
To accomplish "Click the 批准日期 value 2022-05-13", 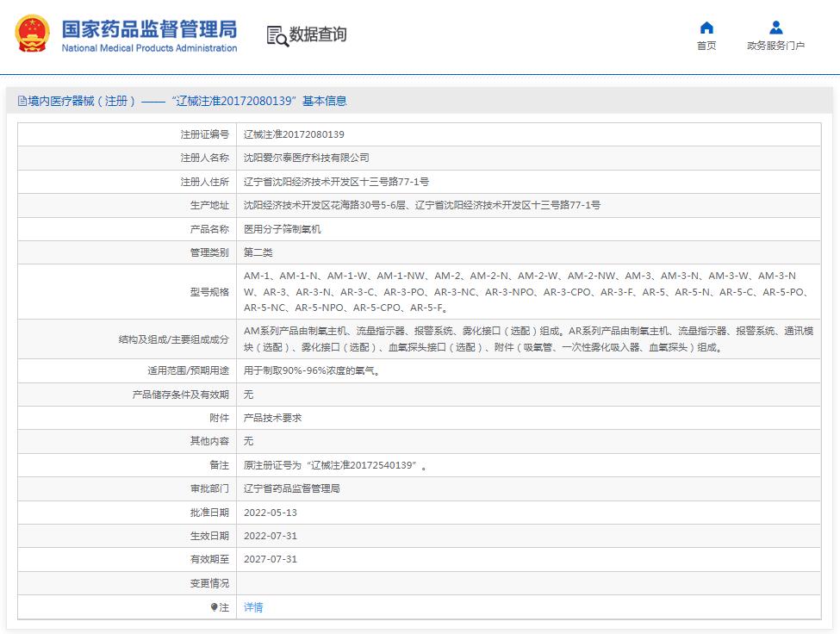I will coord(270,512).
